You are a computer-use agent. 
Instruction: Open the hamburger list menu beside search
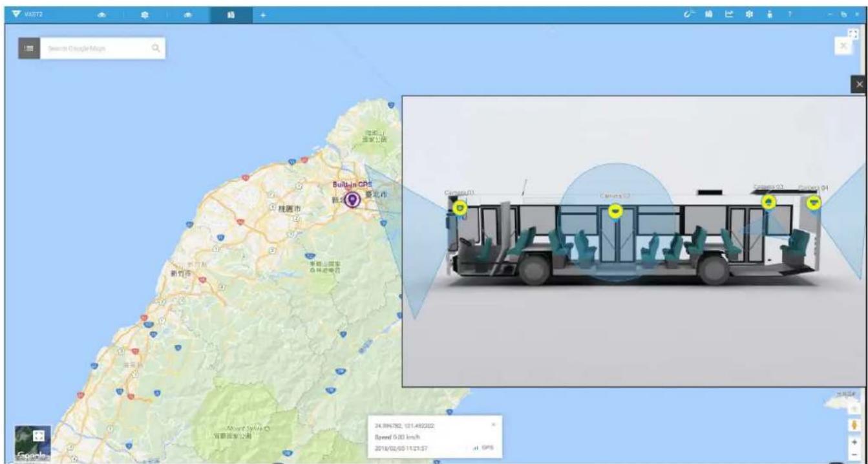29,48
